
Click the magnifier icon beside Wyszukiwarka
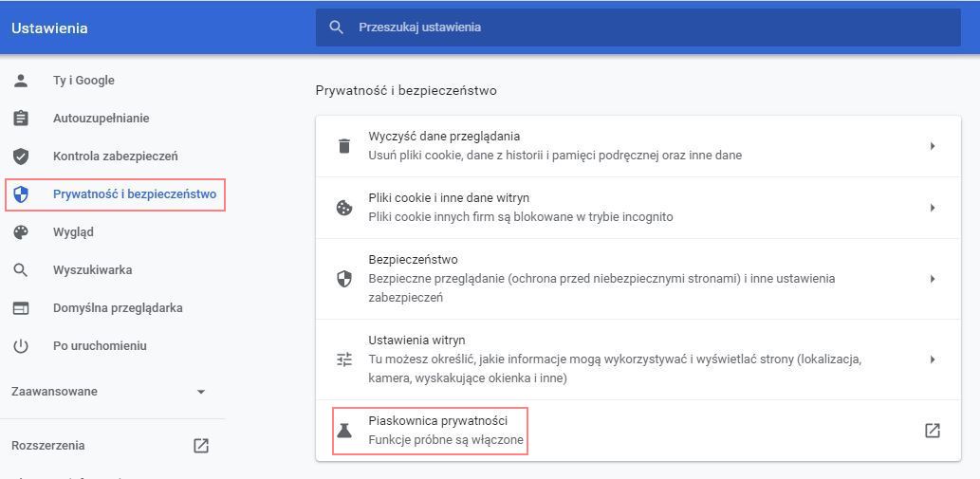tap(21, 270)
